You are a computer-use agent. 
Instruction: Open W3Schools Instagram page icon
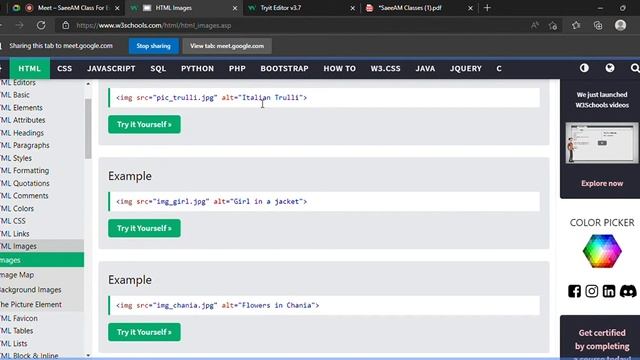591,291
